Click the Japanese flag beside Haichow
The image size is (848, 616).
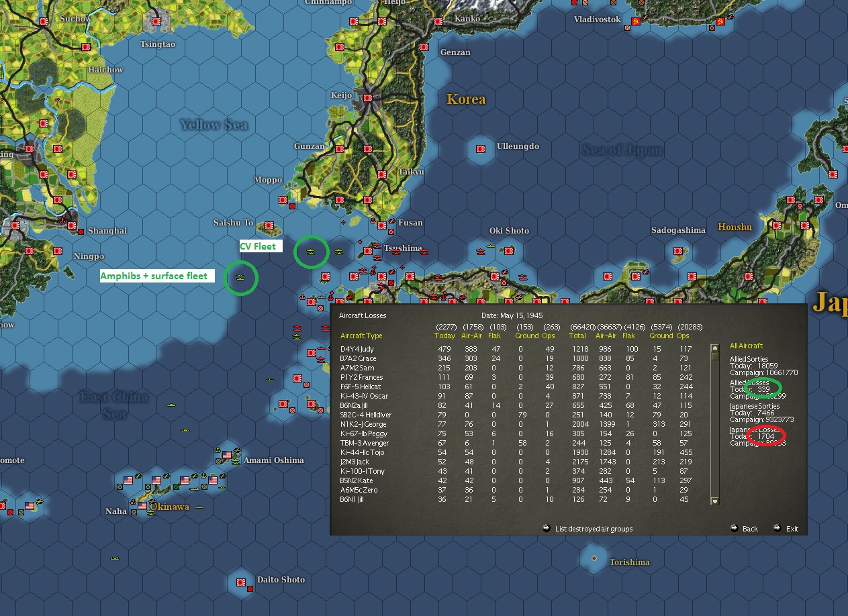[x=86, y=47]
